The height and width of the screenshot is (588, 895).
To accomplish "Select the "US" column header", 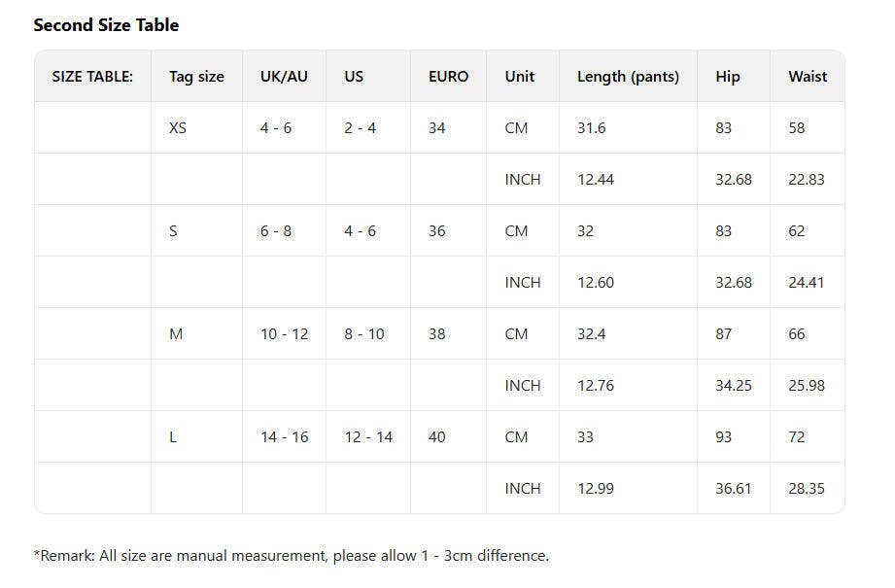I will [x=354, y=77].
